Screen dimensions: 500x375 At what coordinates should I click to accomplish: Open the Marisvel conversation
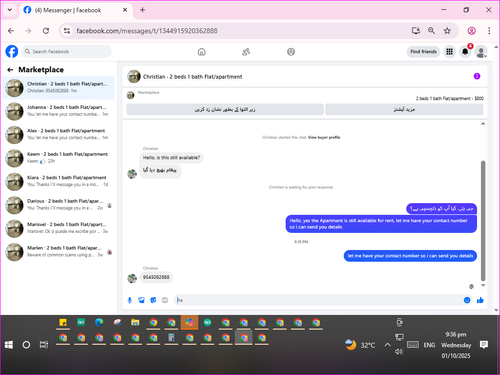(x=59, y=228)
